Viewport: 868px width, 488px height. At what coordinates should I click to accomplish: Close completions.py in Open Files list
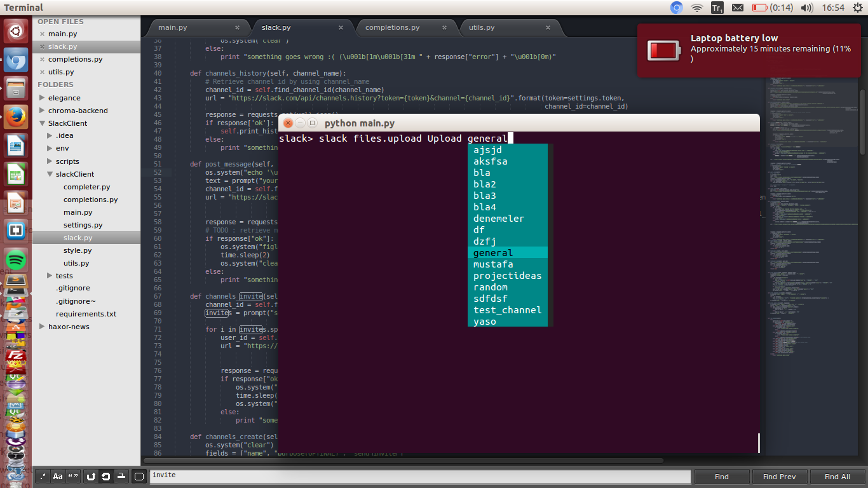click(42, 60)
